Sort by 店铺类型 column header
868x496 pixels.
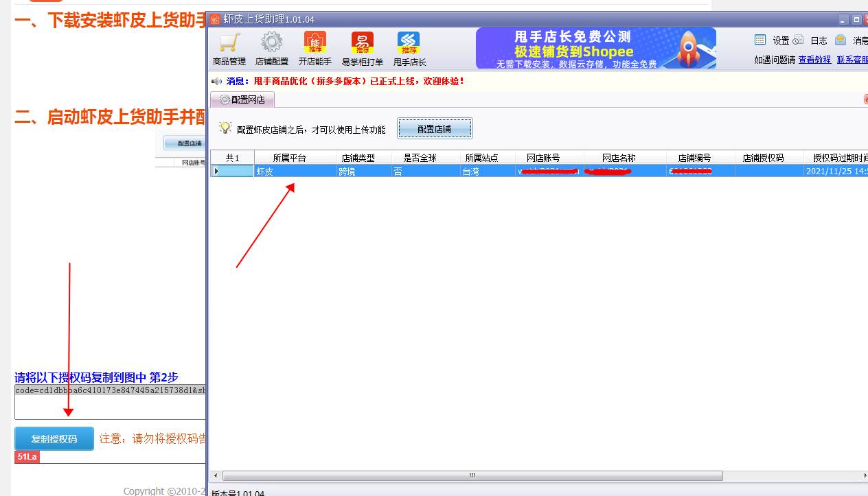365,158
